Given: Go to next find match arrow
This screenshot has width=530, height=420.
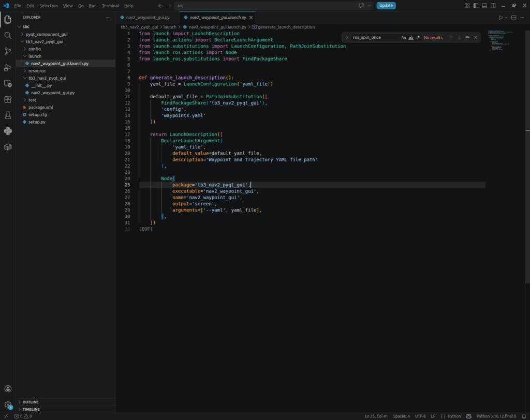Looking at the screenshot, I should click(459, 38).
